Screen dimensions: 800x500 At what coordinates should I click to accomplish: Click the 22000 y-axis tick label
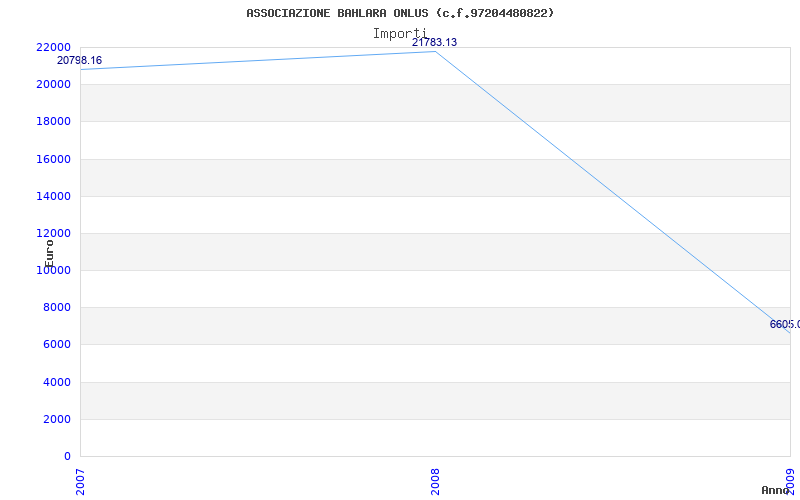pyautogui.click(x=53, y=47)
